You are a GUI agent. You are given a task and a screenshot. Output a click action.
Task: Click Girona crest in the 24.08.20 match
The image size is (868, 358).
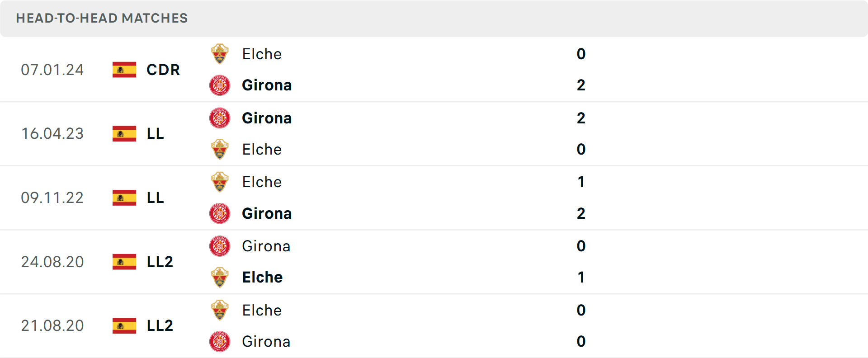(220, 246)
